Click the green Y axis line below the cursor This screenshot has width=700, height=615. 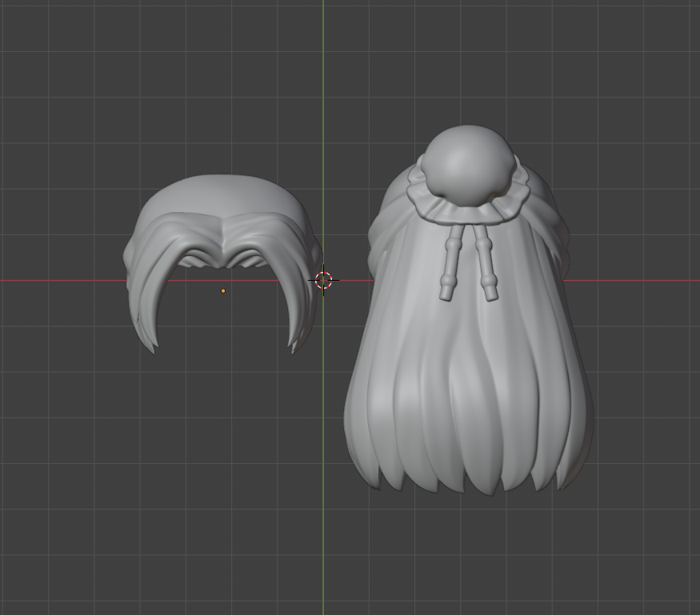(x=323, y=480)
